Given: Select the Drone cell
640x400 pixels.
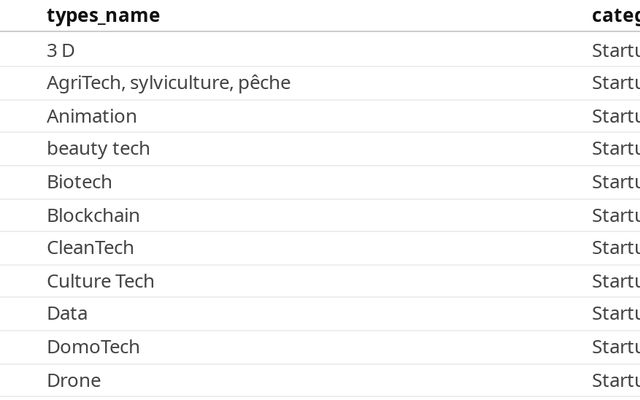Looking at the screenshot, I should pyautogui.click(x=74, y=380).
